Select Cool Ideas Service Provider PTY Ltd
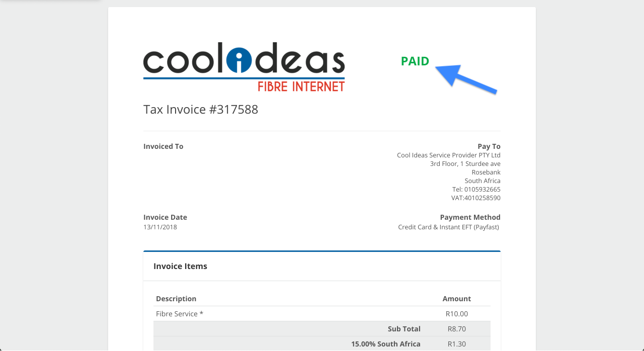 coord(449,155)
